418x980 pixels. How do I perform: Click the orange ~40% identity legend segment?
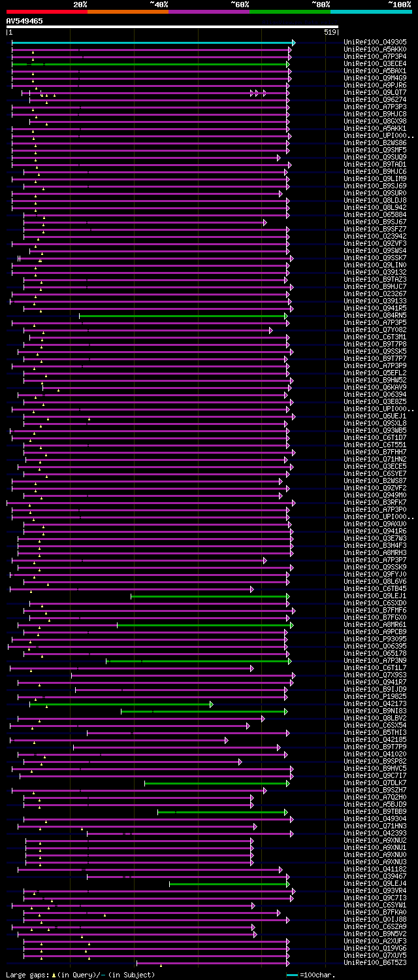tap(128, 11)
